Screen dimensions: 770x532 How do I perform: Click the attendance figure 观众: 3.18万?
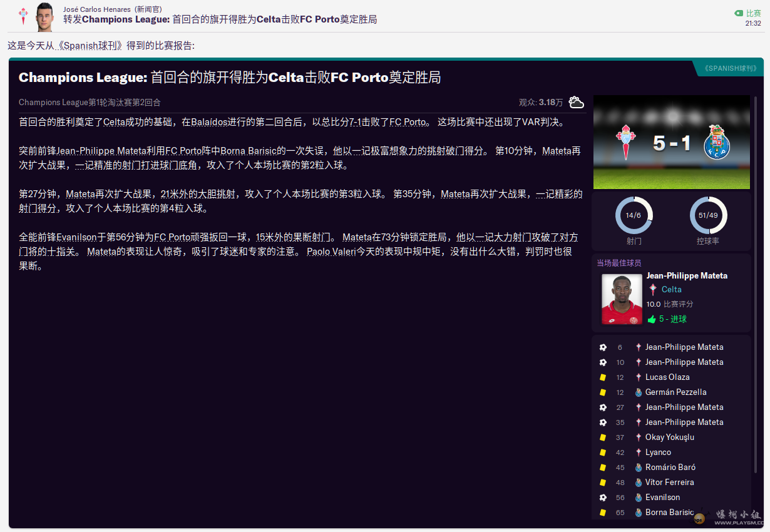(x=541, y=103)
